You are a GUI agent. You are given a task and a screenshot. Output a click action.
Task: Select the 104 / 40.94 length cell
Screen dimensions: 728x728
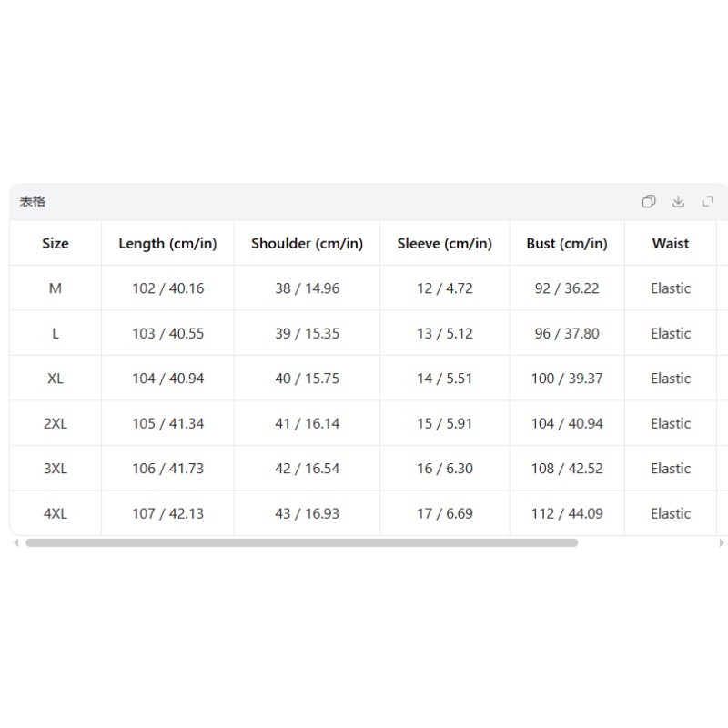(167, 379)
